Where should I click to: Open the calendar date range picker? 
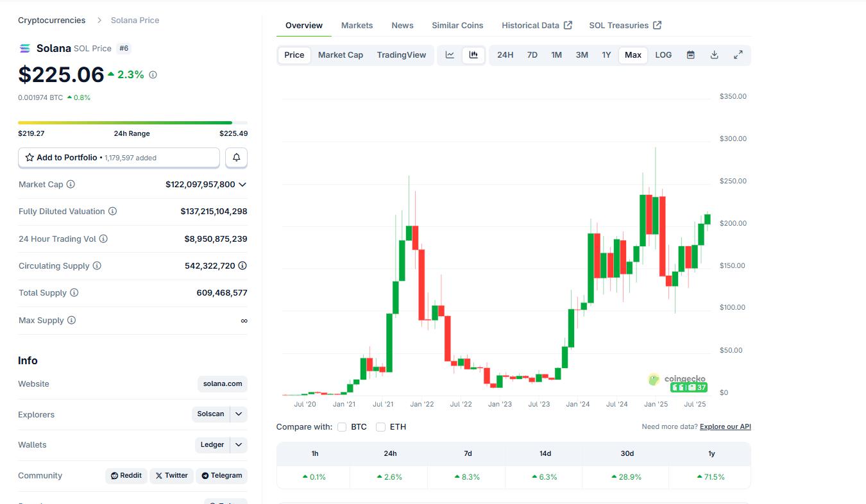pos(690,55)
